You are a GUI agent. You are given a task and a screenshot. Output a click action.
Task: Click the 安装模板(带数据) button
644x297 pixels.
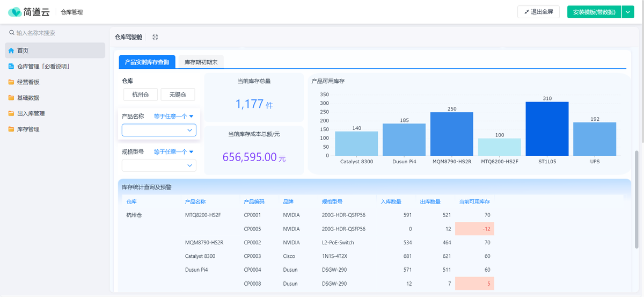click(x=594, y=12)
